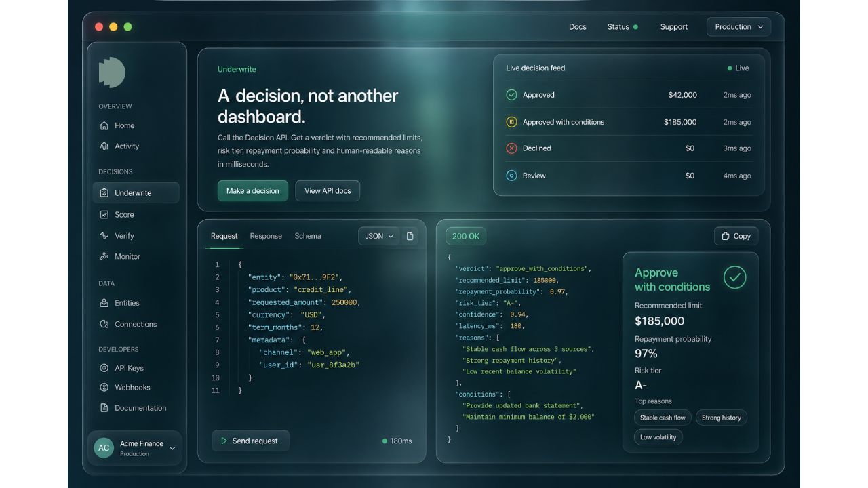Click the Monitor icon in sidebar
The image size is (868, 488).
pyautogui.click(x=104, y=256)
